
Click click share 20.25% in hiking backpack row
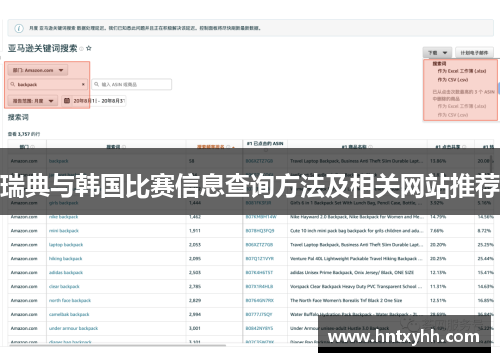point(438,259)
